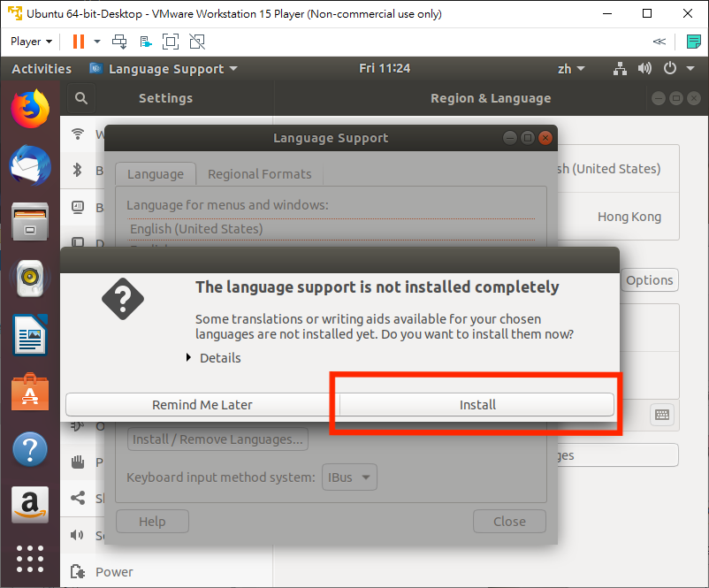The width and height of the screenshot is (709, 588).
Task: Click Close in Language Support window
Action: [x=509, y=522]
